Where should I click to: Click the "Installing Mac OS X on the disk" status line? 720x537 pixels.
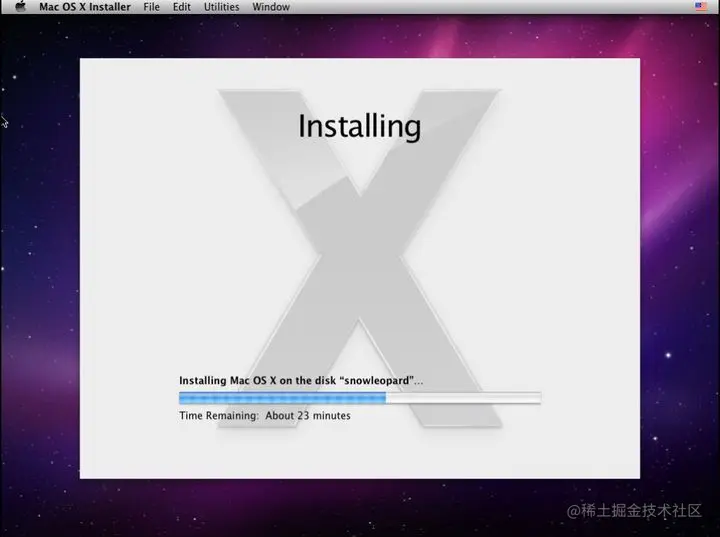click(x=301, y=380)
